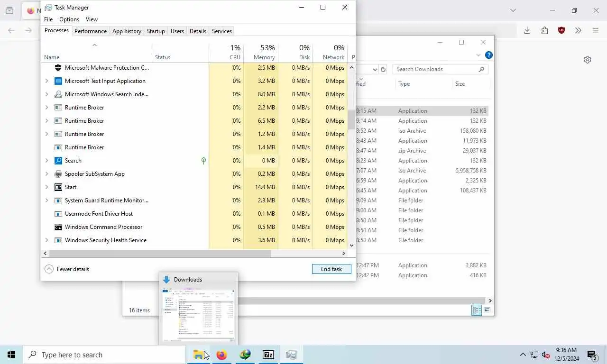Switch to the Performance tab

tap(91, 31)
